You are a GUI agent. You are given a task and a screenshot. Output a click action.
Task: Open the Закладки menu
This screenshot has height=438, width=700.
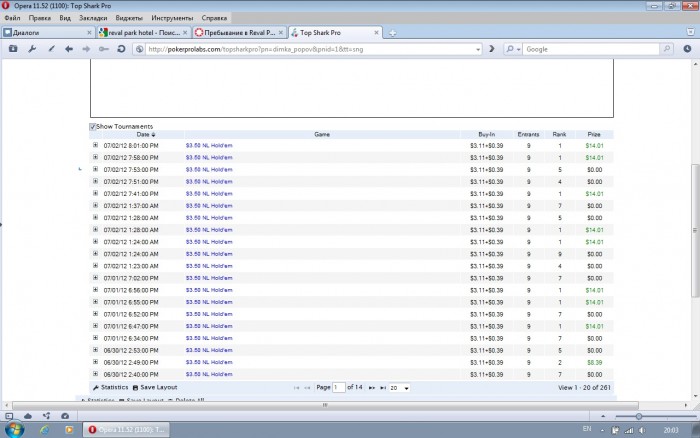pyautogui.click(x=93, y=18)
